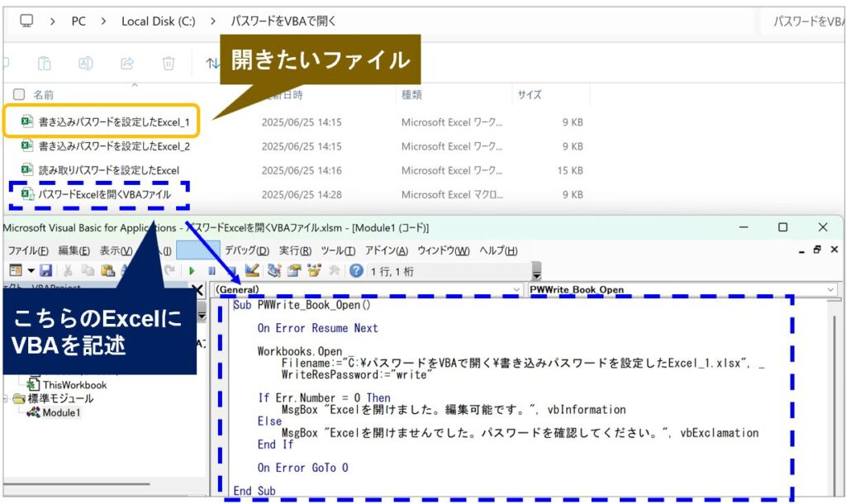Select file 読み取りパスワードを設定したExcel

tap(108, 170)
